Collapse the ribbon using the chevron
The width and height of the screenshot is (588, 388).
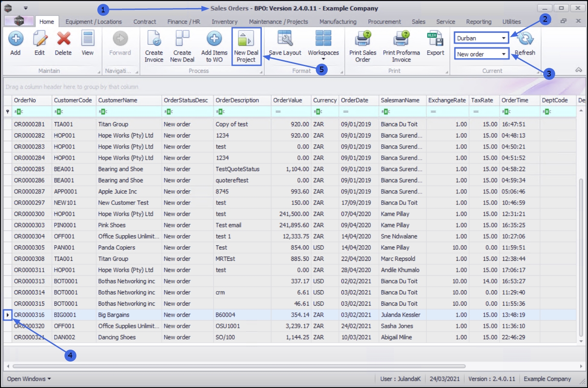(579, 70)
